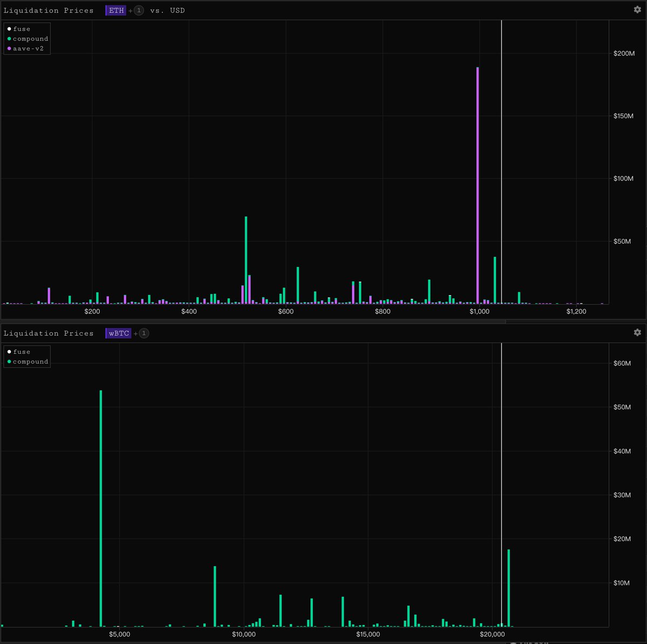Toggle fuse series in wBTC chart legend
647x644 pixels.
click(19, 352)
